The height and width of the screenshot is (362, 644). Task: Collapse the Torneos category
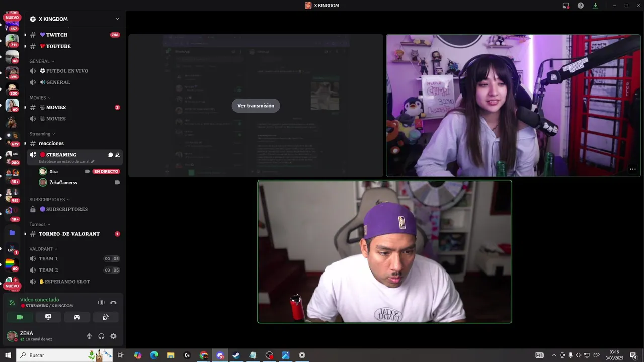pos(40,224)
